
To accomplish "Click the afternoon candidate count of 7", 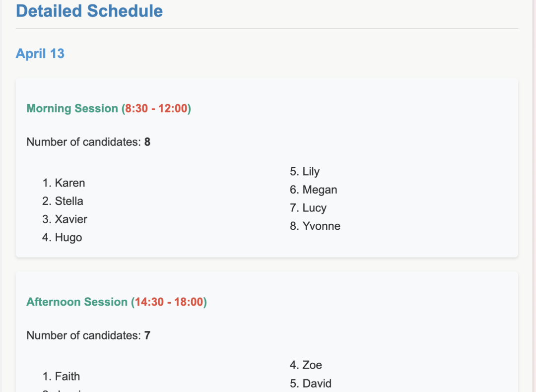I will click(x=147, y=335).
